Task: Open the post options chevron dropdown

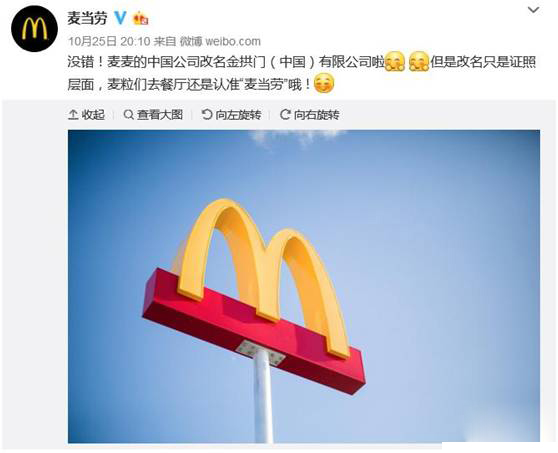Action: pos(533,10)
